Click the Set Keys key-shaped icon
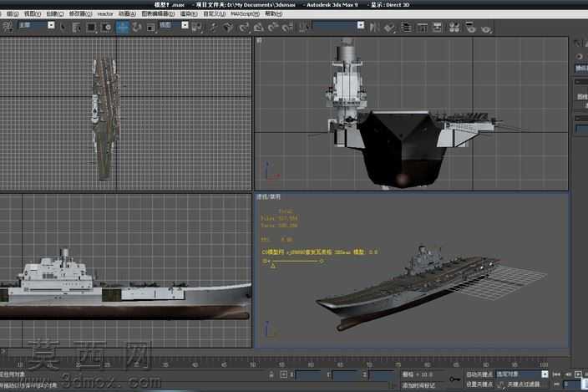This screenshot has height=392, width=588. [454, 379]
